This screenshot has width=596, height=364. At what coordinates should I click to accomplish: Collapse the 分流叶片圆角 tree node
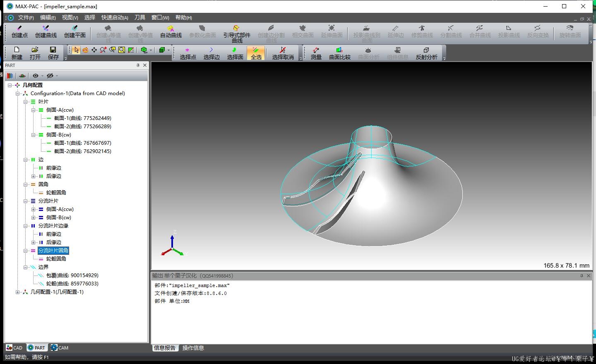(x=26, y=251)
